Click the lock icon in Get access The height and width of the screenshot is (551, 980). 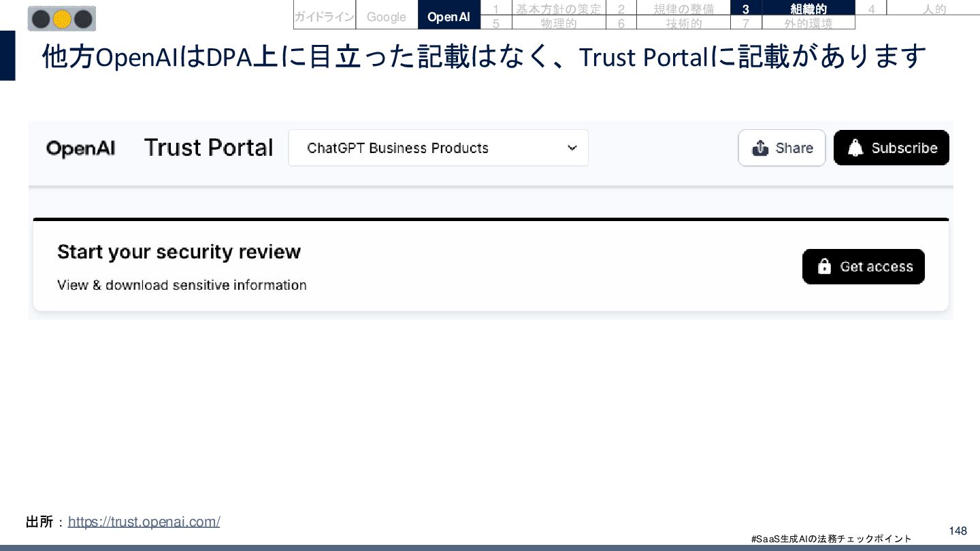point(824,266)
